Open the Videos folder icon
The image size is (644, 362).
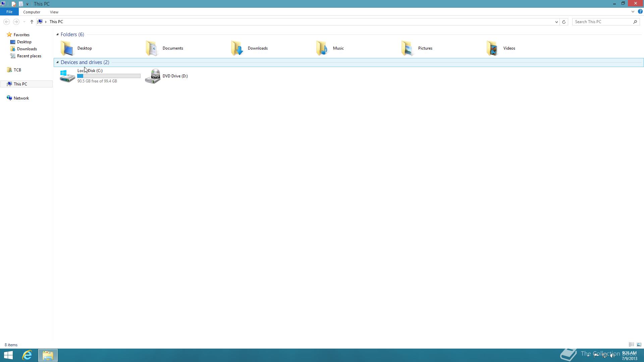[492, 48]
